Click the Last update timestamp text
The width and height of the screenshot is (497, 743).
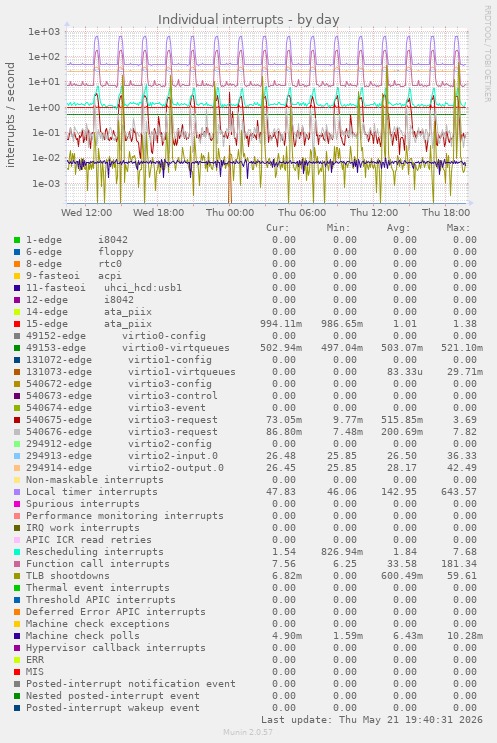[372, 720]
